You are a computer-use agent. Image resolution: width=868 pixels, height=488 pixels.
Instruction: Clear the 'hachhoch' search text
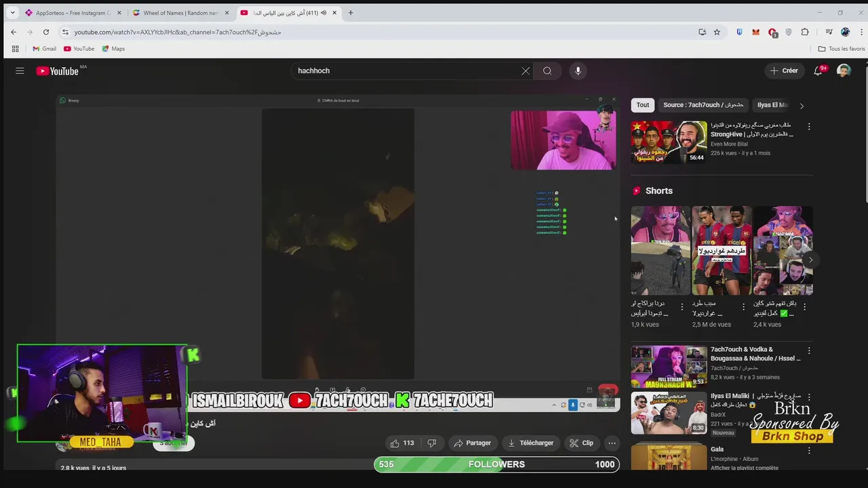point(526,70)
